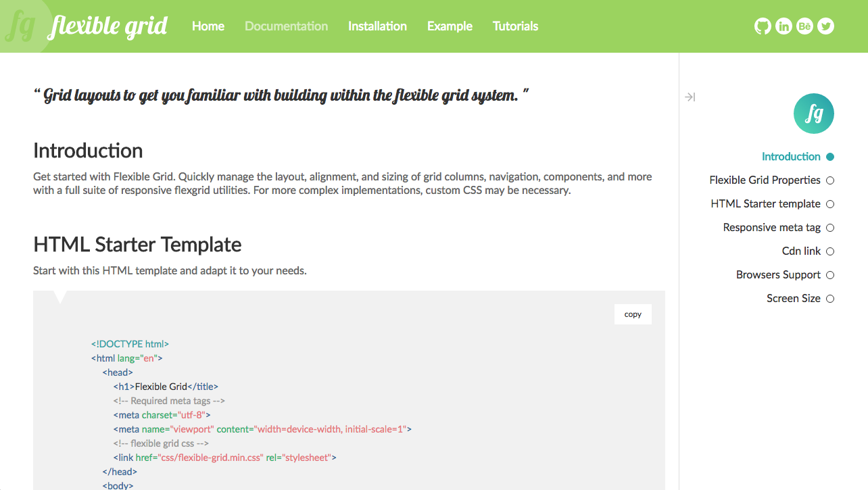
Task: Collapse the sidebar using the arrow icon
Action: [x=690, y=97]
